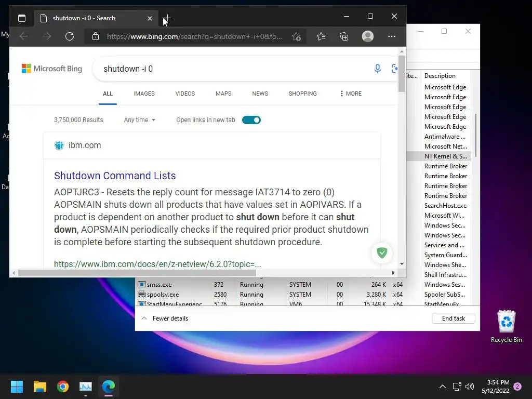
Task: Open File Explorer from the taskbar
Action: pos(39,387)
